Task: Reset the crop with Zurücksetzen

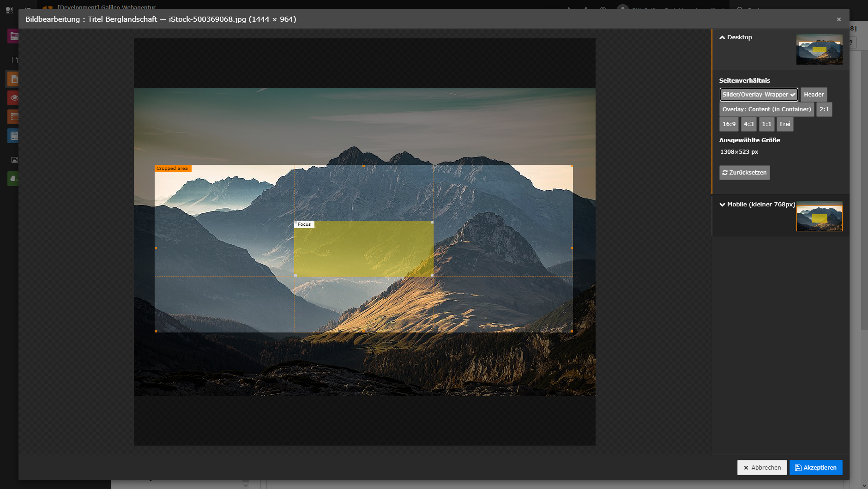Action: (744, 172)
